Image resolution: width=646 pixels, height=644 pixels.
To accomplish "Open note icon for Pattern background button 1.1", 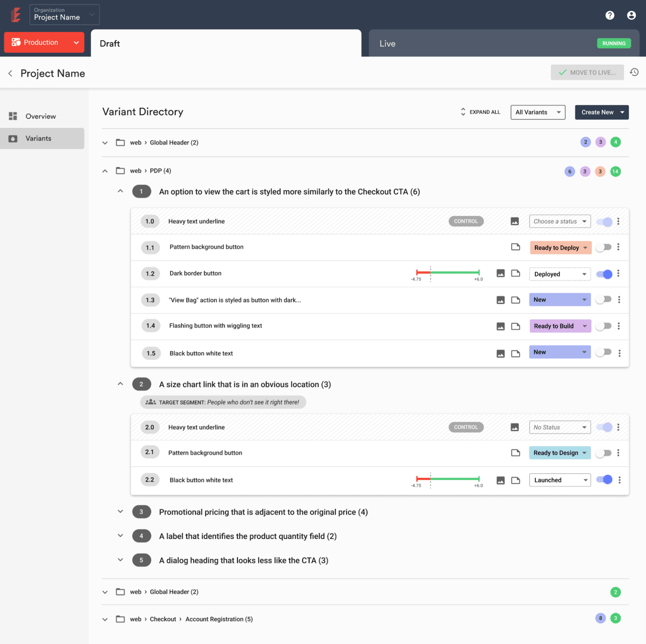I will [515, 247].
